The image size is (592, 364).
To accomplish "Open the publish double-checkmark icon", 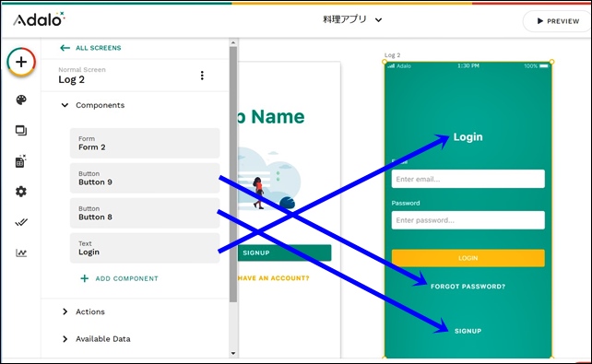I will coord(21,223).
